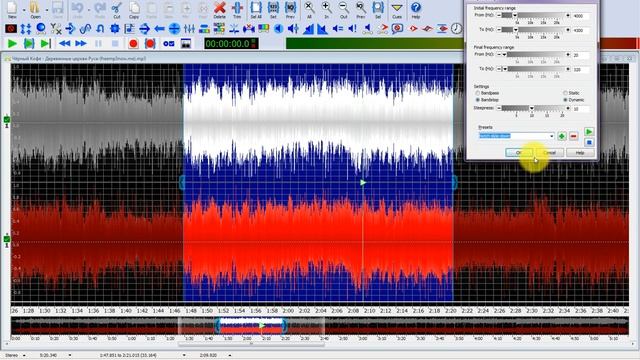Click the dropdown arrow next to New

[24, 9]
